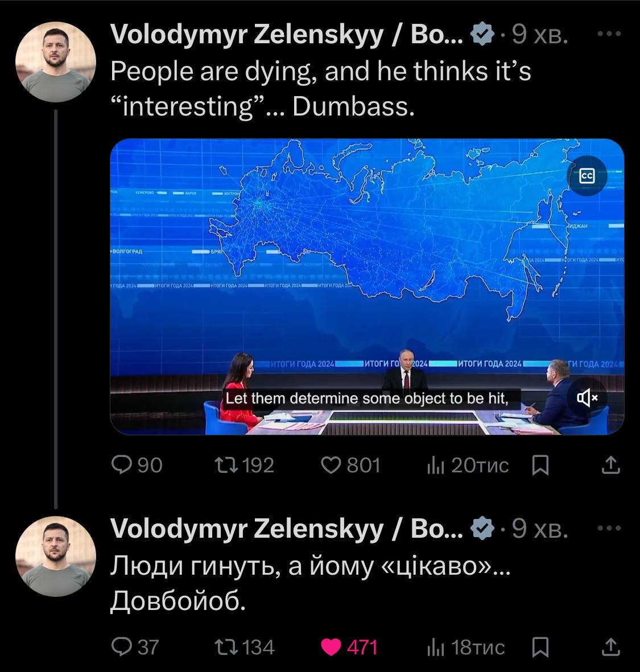This screenshot has height=672, width=640.
Task: Repost the second tweet with 134 reposts
Action: click(222, 647)
